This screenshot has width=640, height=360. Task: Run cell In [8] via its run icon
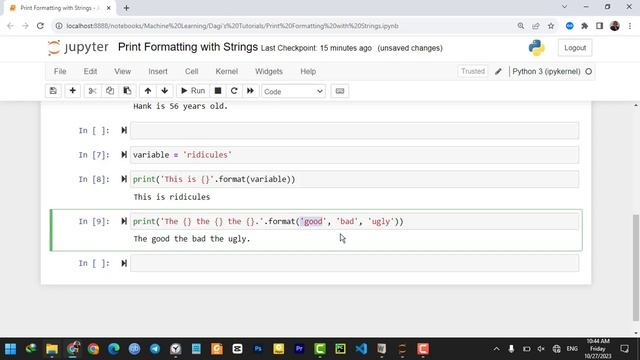[x=124, y=179]
